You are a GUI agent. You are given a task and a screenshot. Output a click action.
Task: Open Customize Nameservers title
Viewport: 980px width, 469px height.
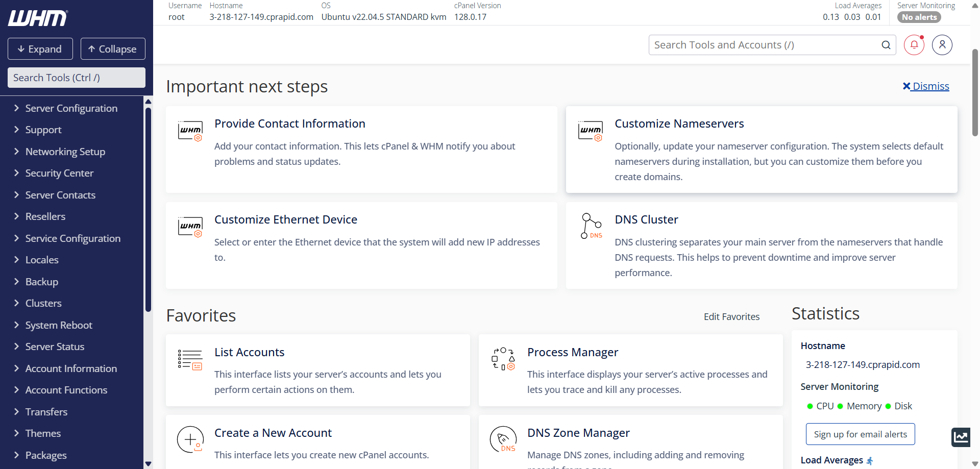tap(679, 124)
